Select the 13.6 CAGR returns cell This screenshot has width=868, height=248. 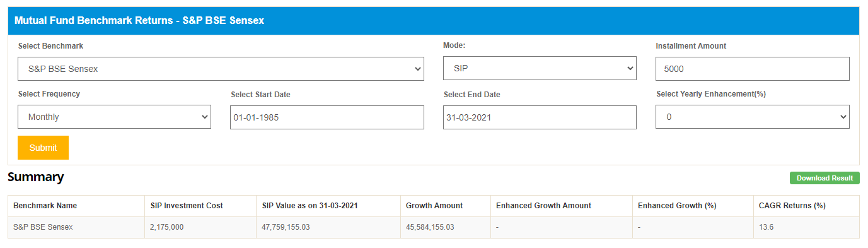[806, 227]
